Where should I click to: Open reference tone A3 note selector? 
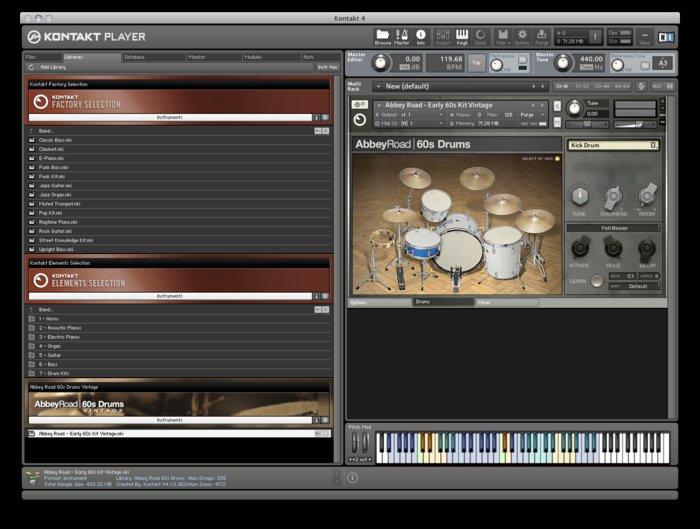663,63
